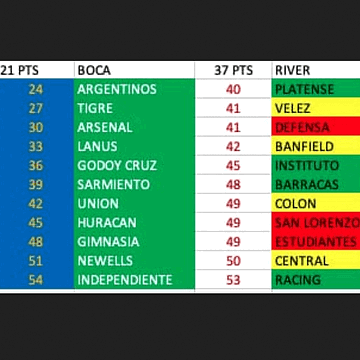Select the green PLATENSE cell

[316, 89]
